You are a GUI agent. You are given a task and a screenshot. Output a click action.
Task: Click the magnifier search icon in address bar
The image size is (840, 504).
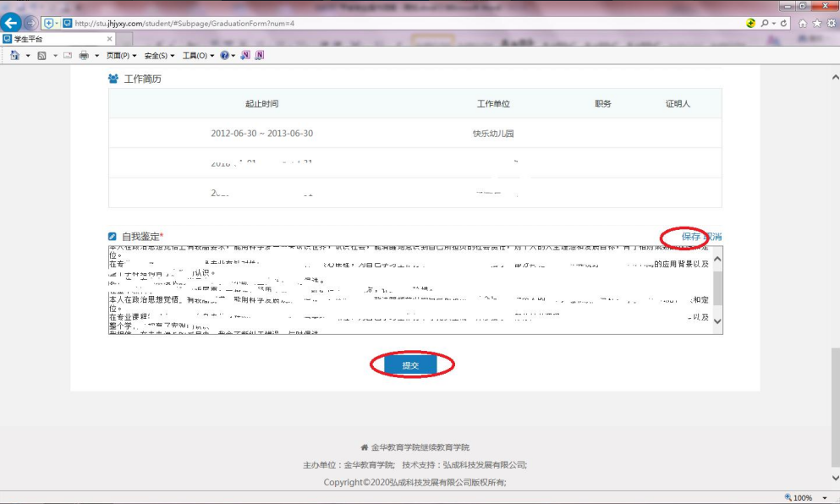coord(765,23)
